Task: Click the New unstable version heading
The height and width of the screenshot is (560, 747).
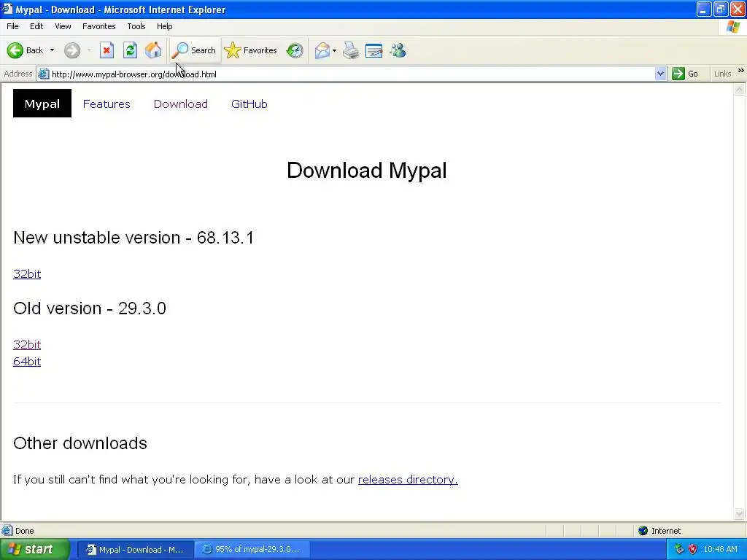Action: (x=133, y=238)
